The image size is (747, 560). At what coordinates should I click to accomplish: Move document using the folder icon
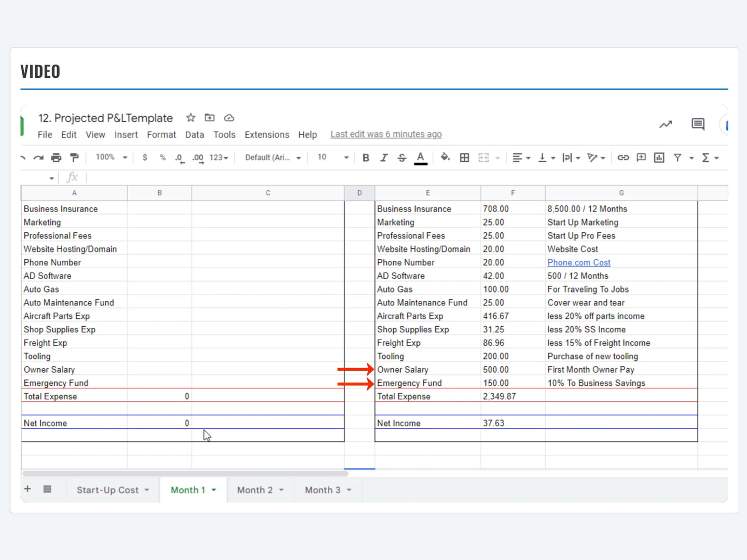point(210,118)
